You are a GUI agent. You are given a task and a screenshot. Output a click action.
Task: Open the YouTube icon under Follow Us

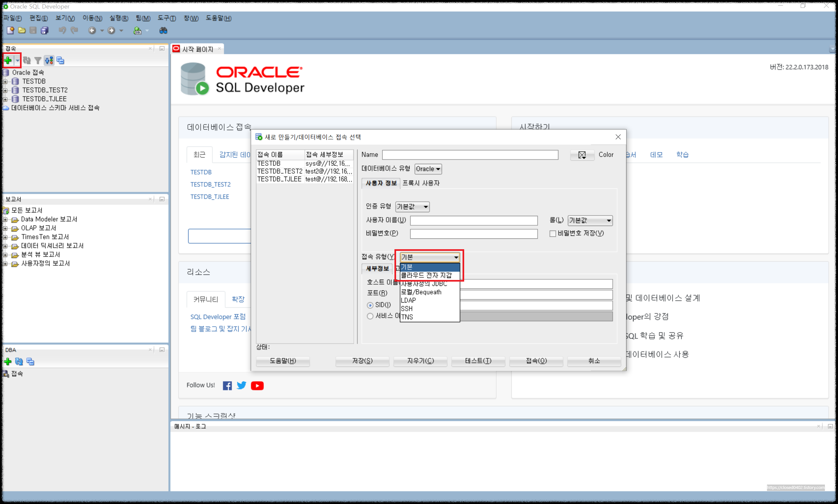[x=257, y=386]
